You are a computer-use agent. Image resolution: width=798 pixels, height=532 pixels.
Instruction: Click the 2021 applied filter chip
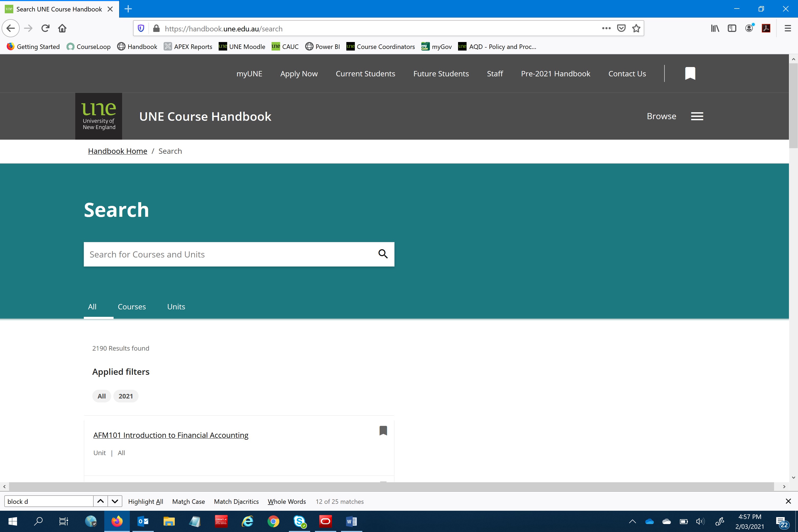(x=126, y=396)
